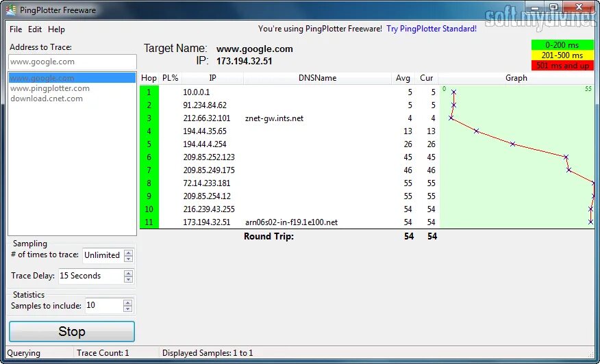
Task: Click the PL% column header
Action: click(171, 78)
